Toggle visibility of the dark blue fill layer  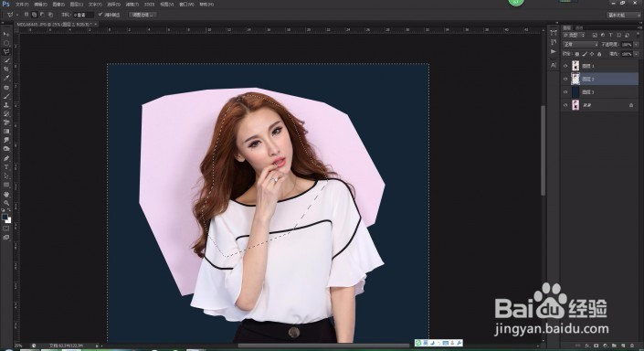pos(565,92)
